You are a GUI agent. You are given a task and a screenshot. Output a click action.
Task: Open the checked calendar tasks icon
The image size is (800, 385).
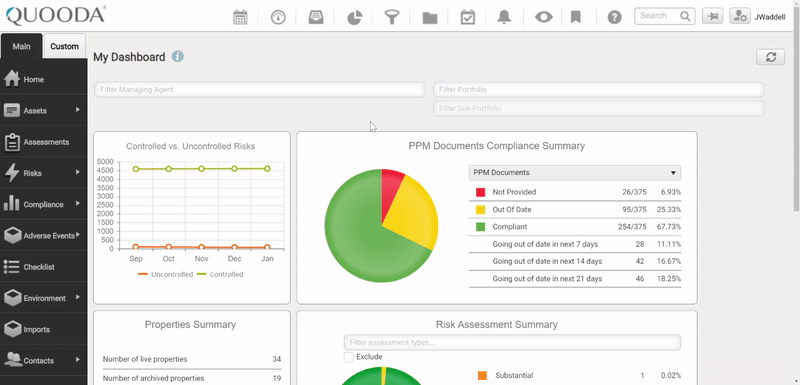pos(467,17)
